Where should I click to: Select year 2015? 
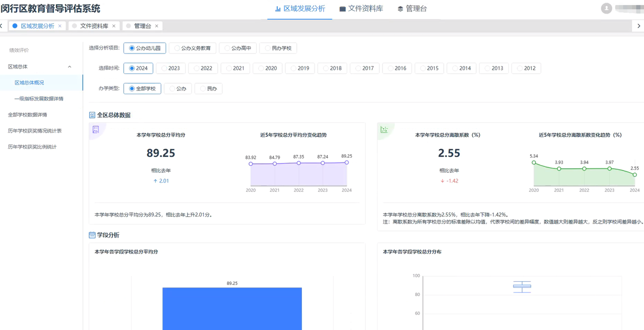(x=429, y=68)
